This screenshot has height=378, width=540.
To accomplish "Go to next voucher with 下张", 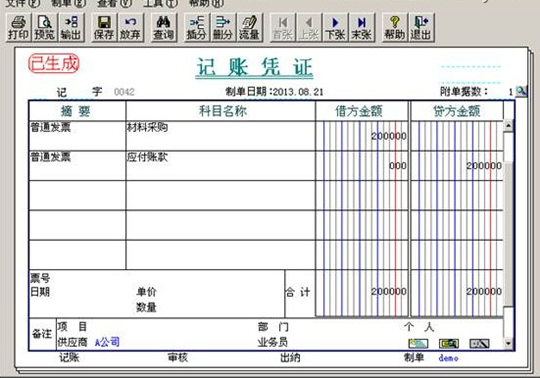I will (x=335, y=28).
